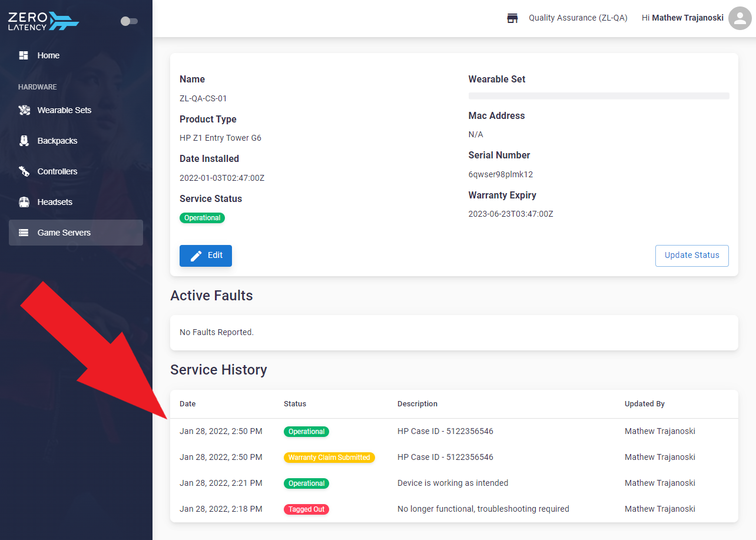Click the Active Faults heading
Viewport: 756px width, 540px height.
coord(211,296)
